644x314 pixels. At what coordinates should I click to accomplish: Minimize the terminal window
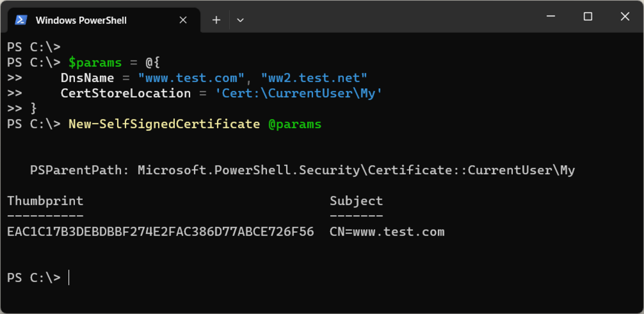click(551, 16)
